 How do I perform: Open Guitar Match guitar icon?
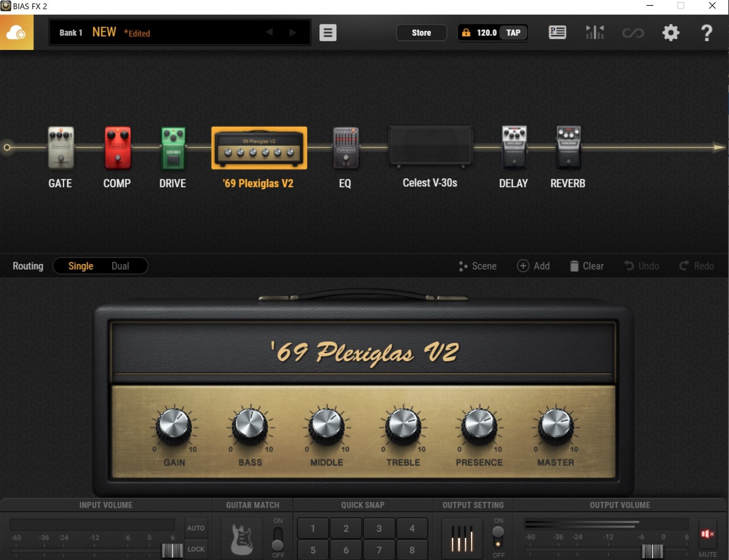[x=242, y=539]
